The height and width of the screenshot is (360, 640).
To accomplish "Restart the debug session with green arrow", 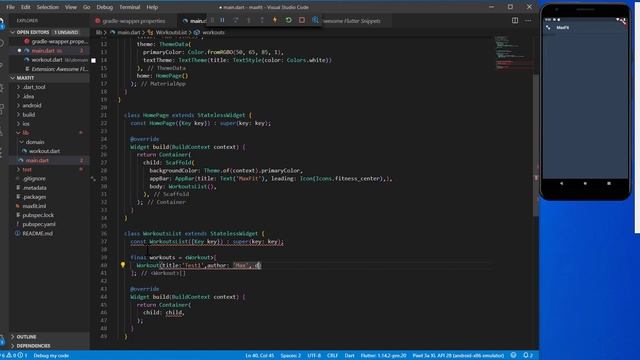I will [288, 20].
